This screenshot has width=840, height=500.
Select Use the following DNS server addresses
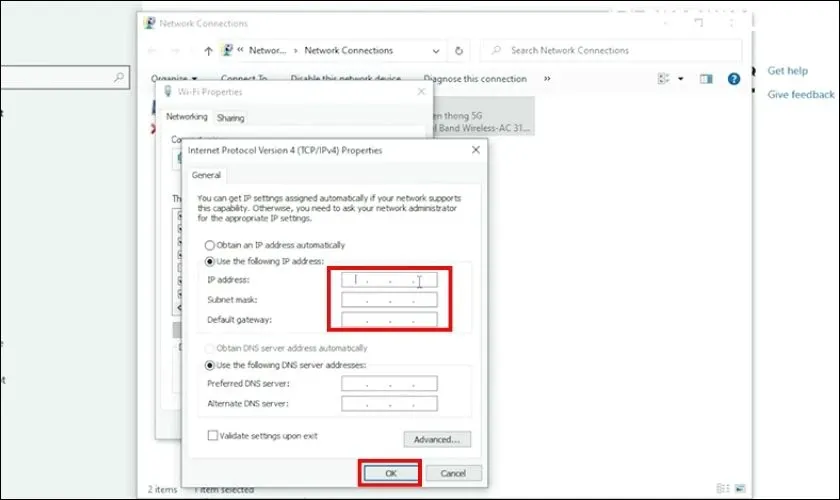click(x=209, y=365)
